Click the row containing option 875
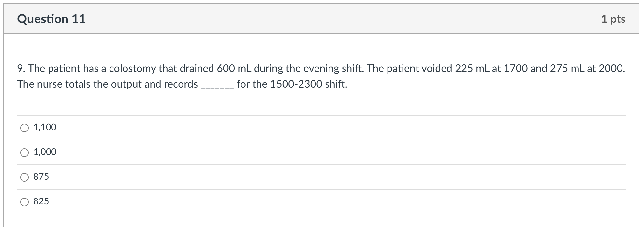Image resolution: width=644 pixels, height=233 pixels. (x=163, y=177)
